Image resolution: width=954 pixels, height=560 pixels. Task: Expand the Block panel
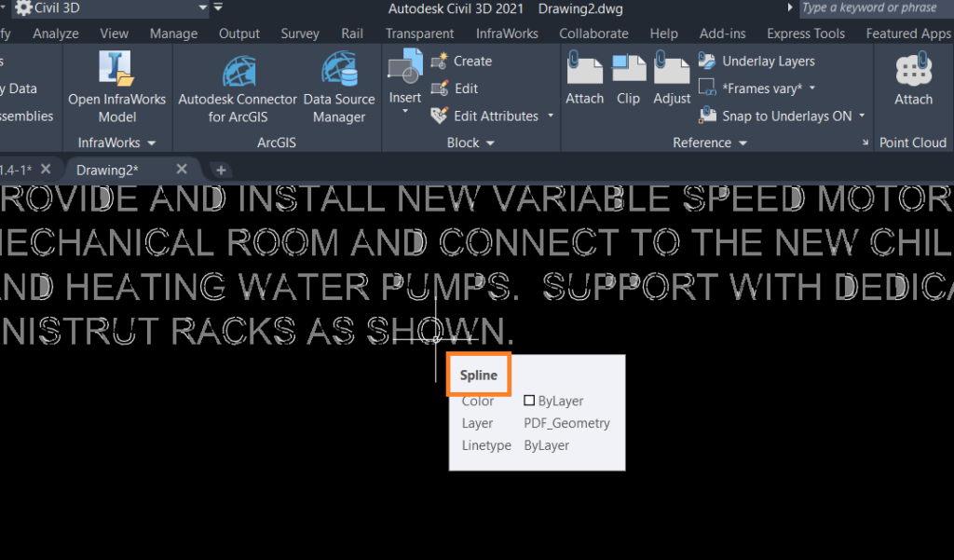click(470, 143)
